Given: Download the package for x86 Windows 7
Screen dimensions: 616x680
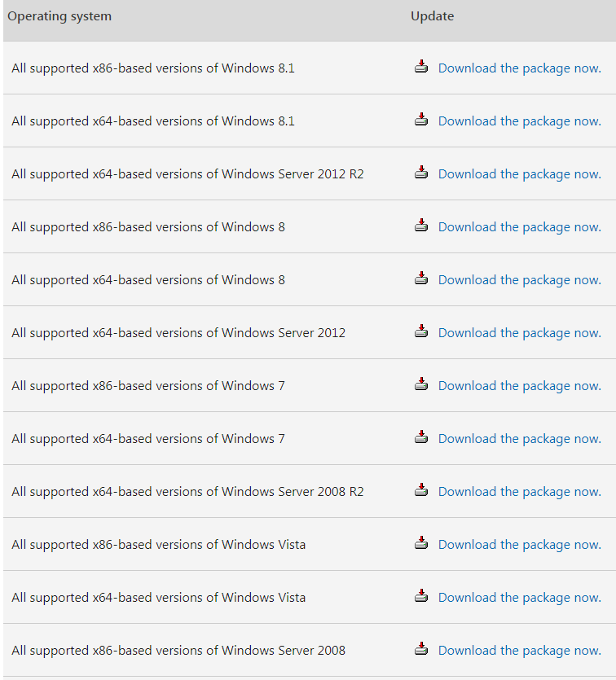Looking at the screenshot, I should pyautogui.click(x=520, y=385).
